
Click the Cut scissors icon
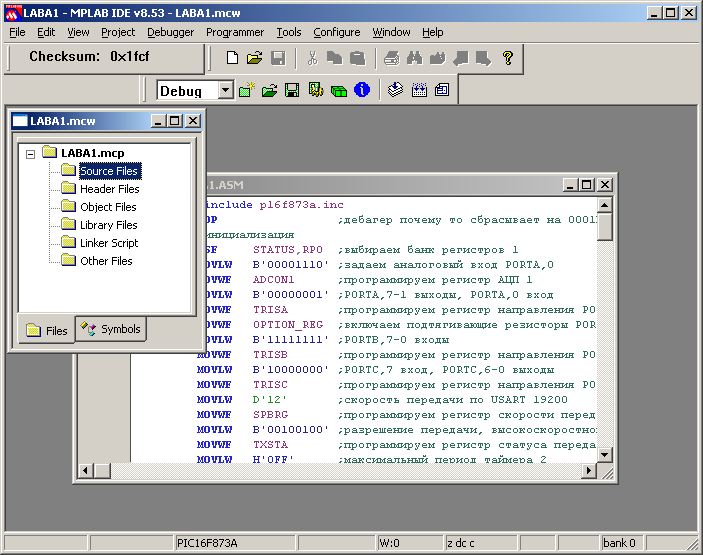point(312,58)
